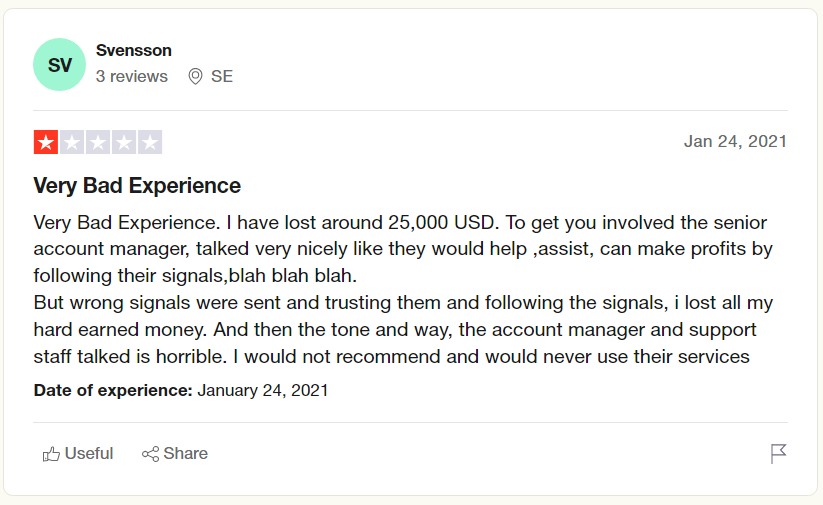Click the red first star
Screen dimensions: 823x505
[x=46, y=142]
